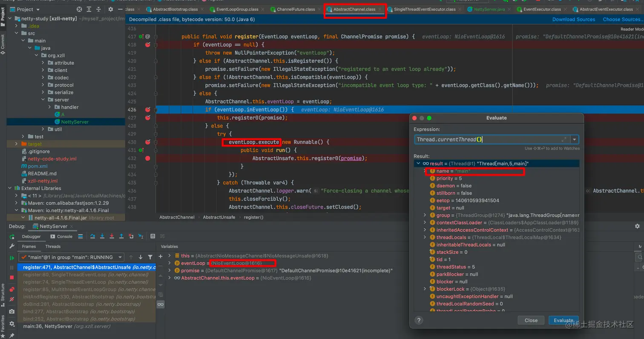This screenshot has width=644, height=339.
Task: Click Choose Sources link
Action: 622,19
